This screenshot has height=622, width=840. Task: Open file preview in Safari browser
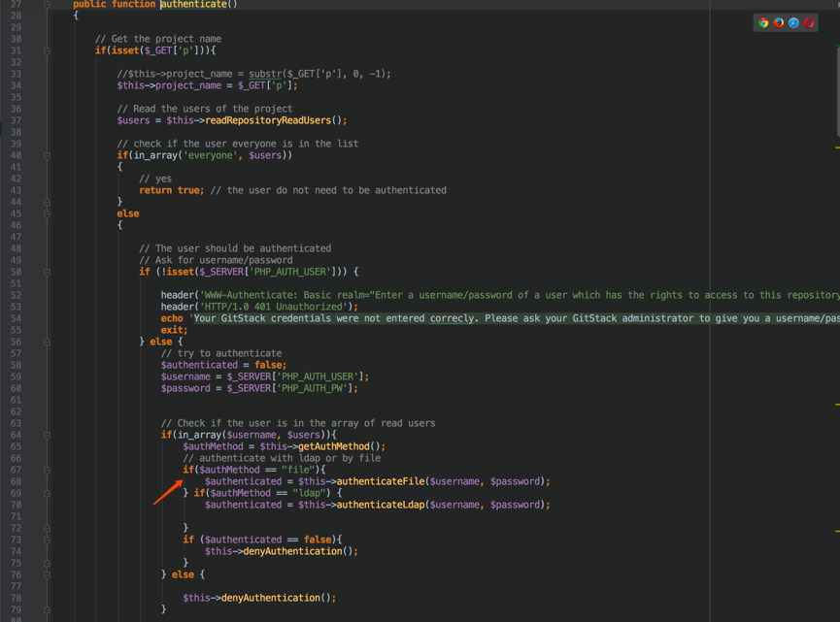(793, 23)
